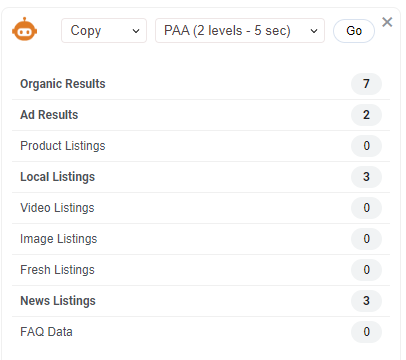Open the Product Listings entry
This screenshot has height=360, width=406.
(201, 146)
